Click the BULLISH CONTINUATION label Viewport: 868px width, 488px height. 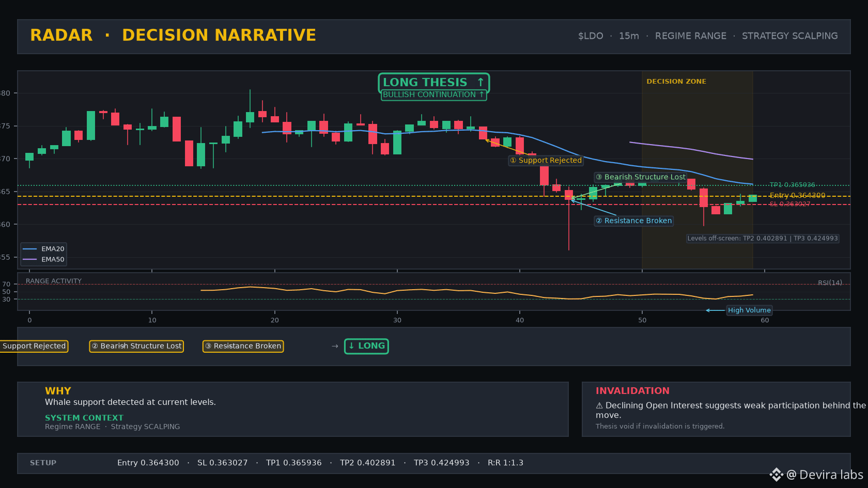click(433, 95)
